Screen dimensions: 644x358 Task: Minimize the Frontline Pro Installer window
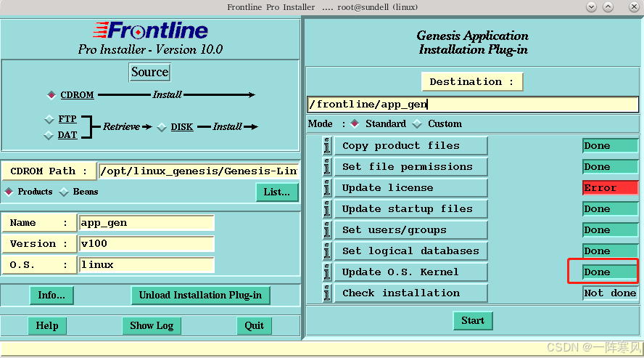592,7
